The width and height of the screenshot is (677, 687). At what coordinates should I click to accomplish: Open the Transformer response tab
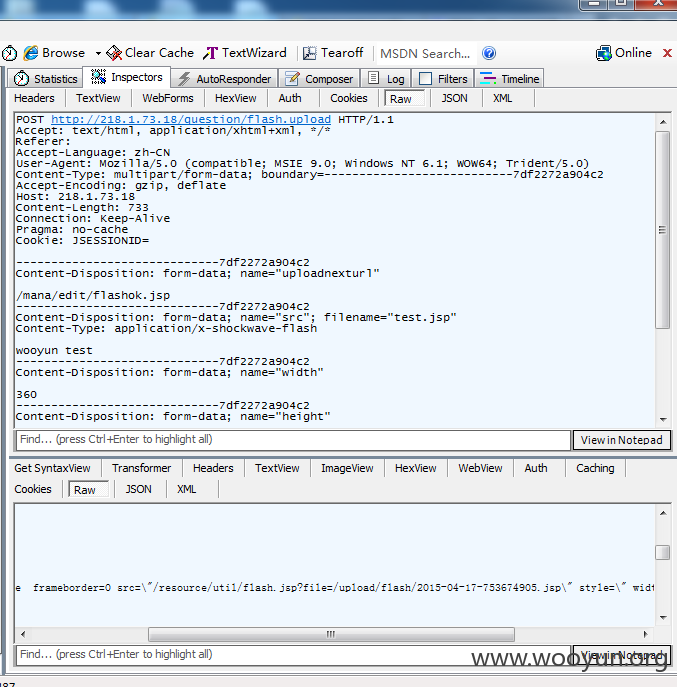click(x=142, y=468)
